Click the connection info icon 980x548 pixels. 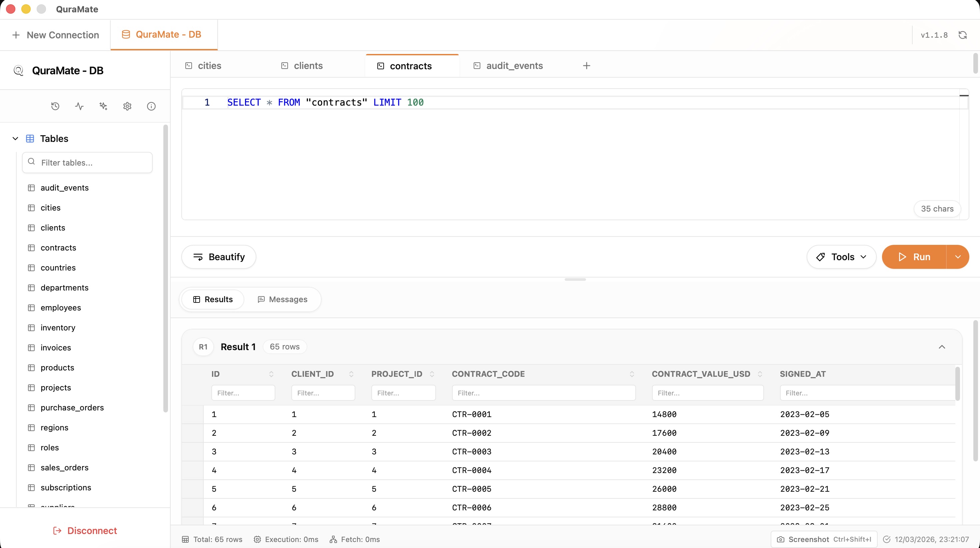(151, 106)
